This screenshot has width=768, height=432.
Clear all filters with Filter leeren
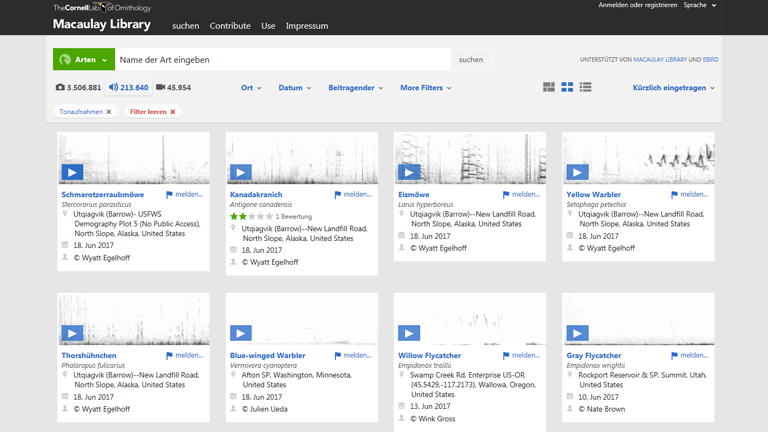tap(152, 112)
